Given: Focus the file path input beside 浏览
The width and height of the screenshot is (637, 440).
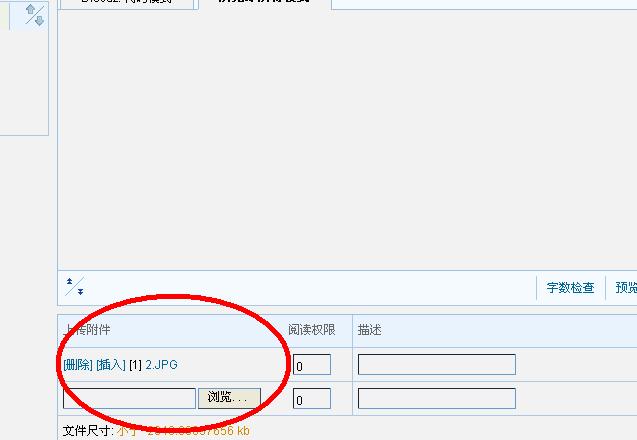Looking at the screenshot, I should point(130,398).
